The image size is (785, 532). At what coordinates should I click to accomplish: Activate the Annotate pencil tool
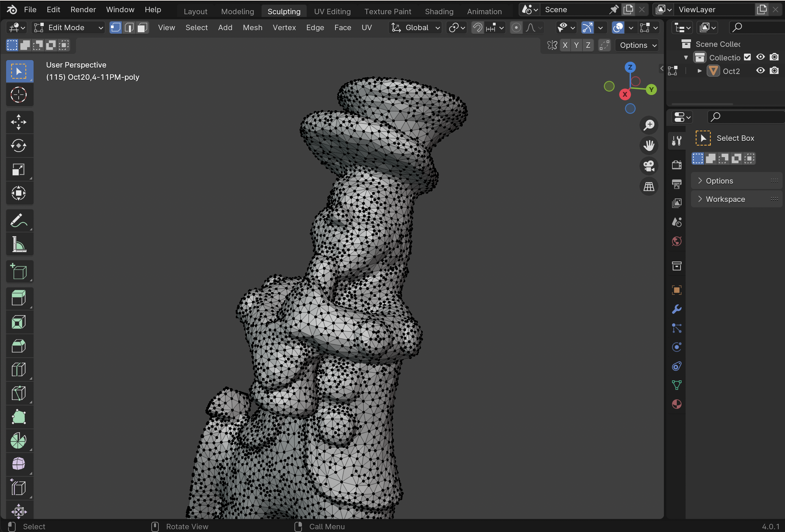[19, 221]
